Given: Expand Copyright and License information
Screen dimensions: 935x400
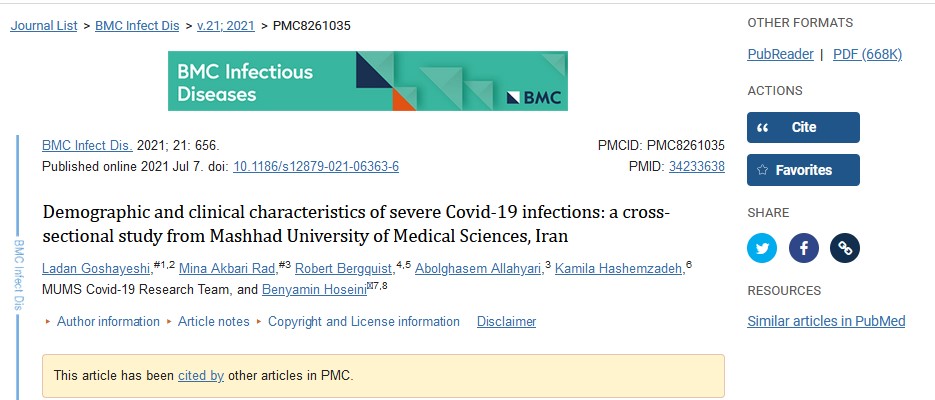Looking at the screenshot, I should pyautogui.click(x=363, y=322).
